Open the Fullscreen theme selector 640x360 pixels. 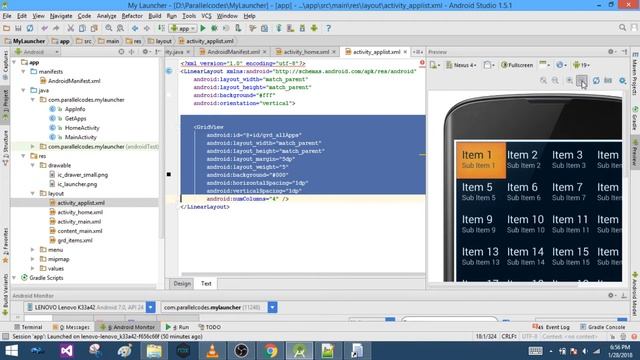tap(517, 65)
